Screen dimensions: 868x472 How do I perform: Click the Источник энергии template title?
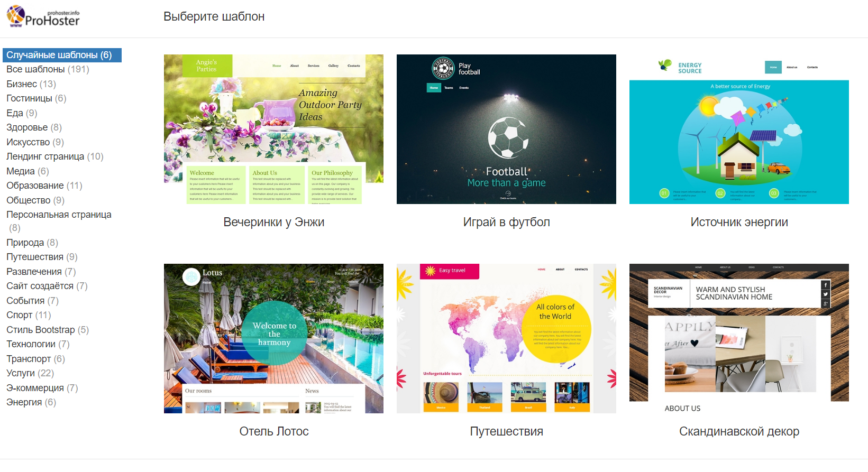click(x=739, y=222)
